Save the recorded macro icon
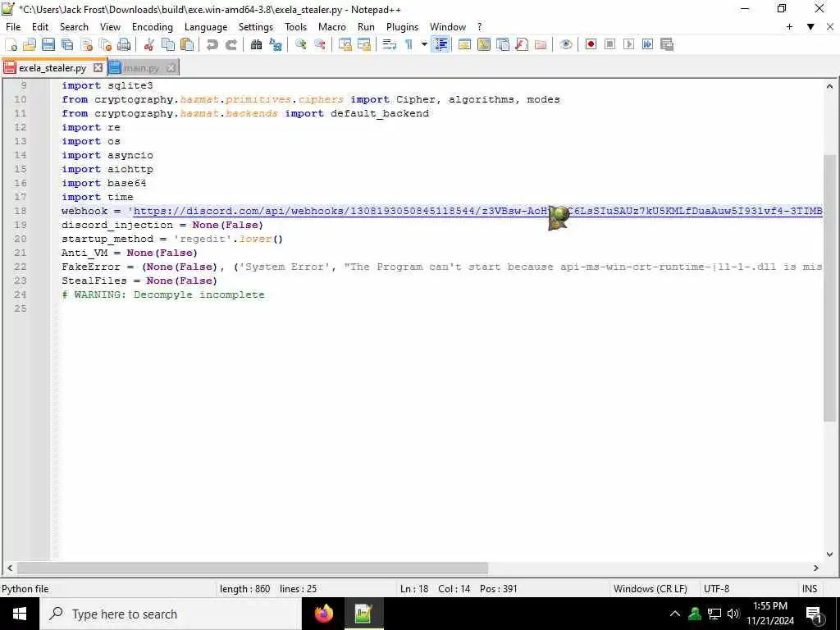840x630 pixels. pos(666,44)
